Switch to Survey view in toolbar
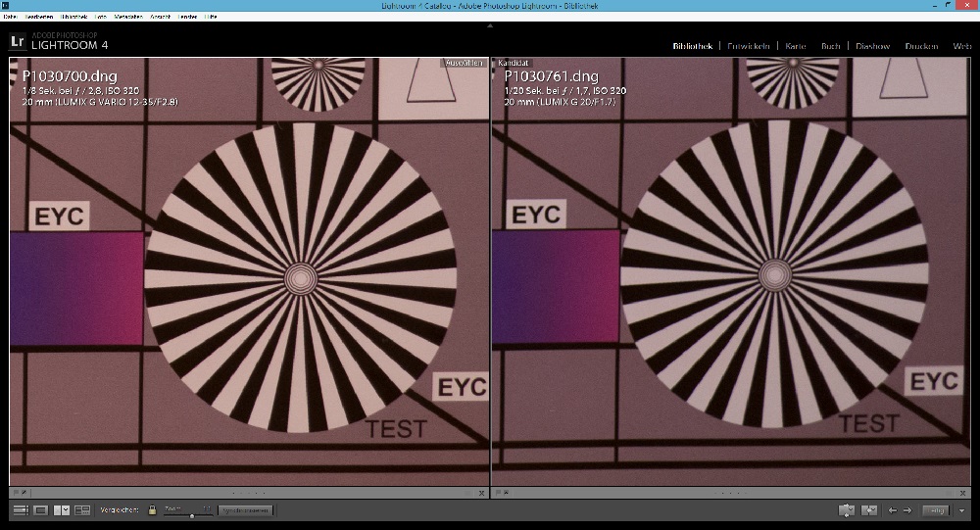980x530 pixels. point(82,510)
